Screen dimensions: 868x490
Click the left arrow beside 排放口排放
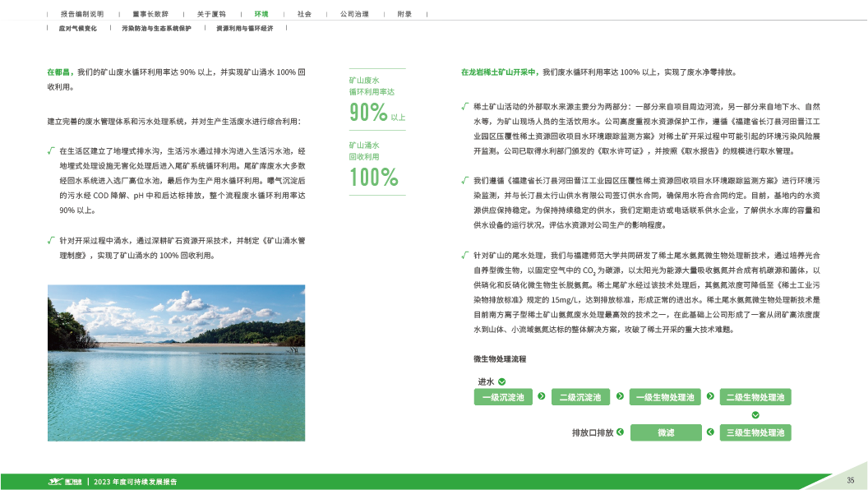620,432
